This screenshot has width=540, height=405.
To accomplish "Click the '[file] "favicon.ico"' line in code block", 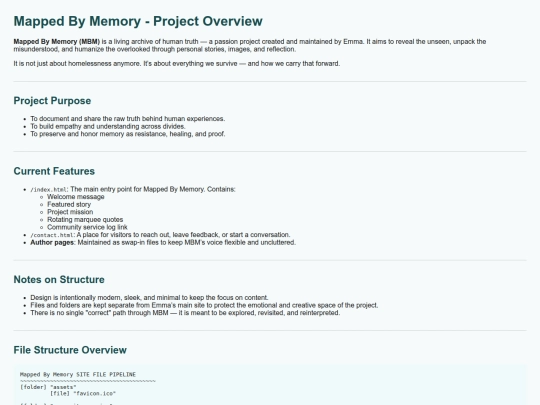I will click(x=83, y=393).
